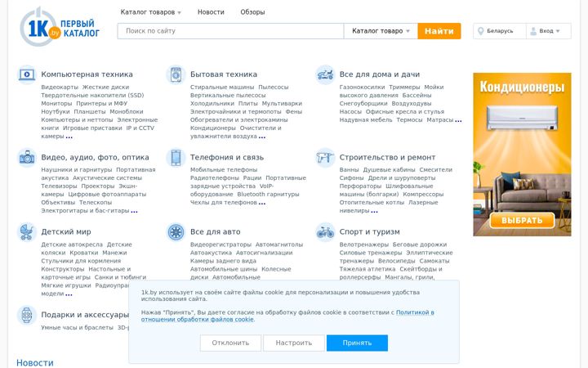Expand more items under Компьютерная техника
Image resolution: width=588 pixels, height=368 pixels.
(69, 137)
